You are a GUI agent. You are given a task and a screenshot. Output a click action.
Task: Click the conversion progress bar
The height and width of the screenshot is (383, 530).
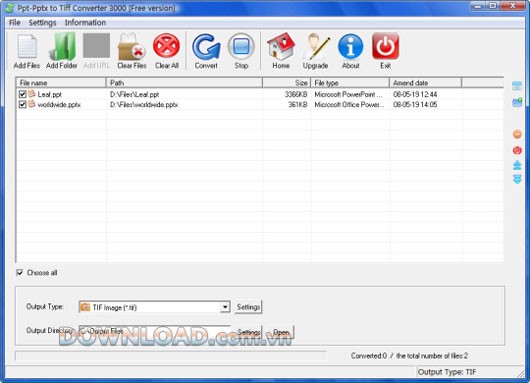click(x=171, y=356)
